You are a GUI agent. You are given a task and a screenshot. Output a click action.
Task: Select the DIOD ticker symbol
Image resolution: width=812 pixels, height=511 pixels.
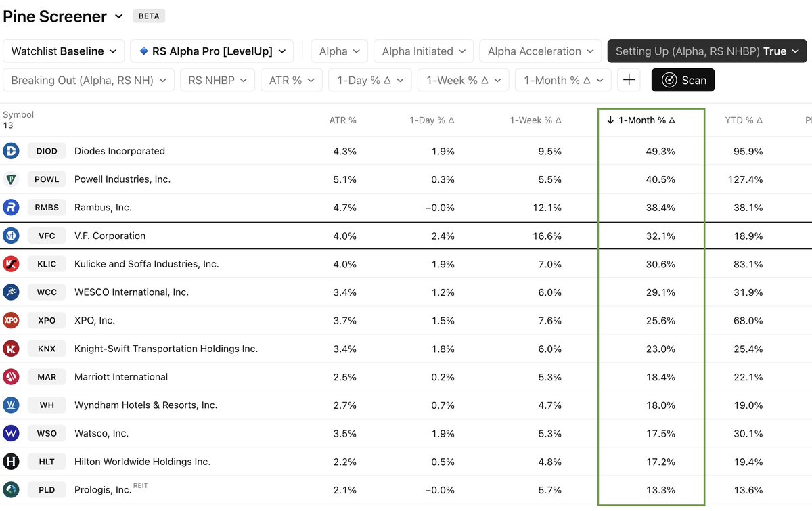pos(47,151)
